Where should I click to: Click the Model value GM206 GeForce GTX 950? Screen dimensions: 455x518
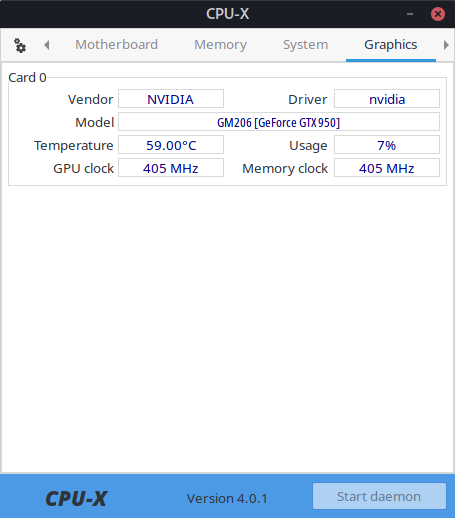(279, 122)
